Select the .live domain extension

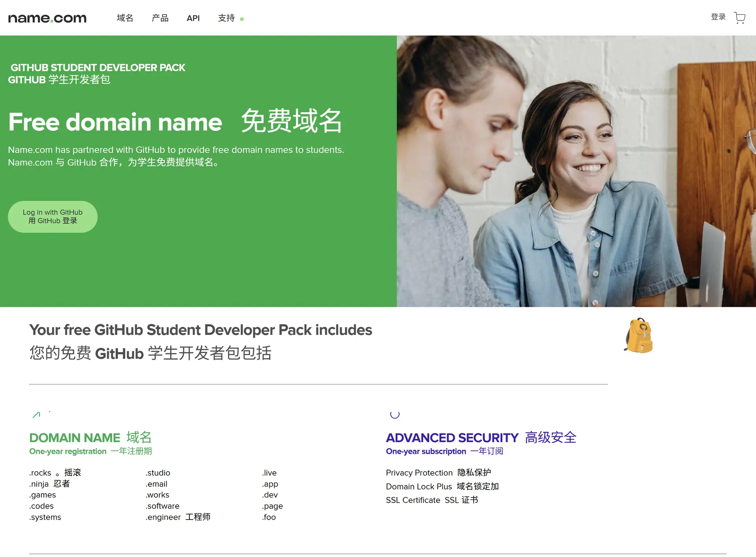point(269,473)
